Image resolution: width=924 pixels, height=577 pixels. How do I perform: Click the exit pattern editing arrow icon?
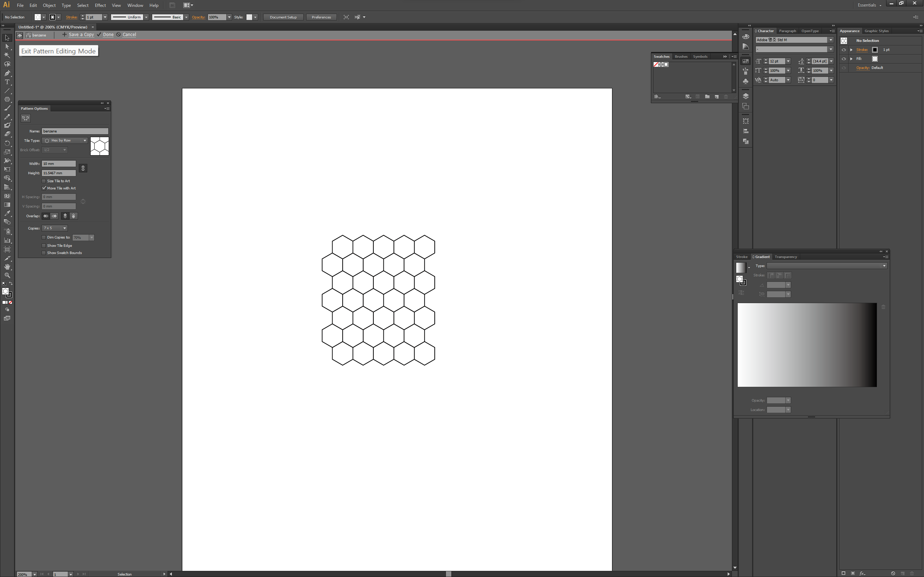pos(19,35)
